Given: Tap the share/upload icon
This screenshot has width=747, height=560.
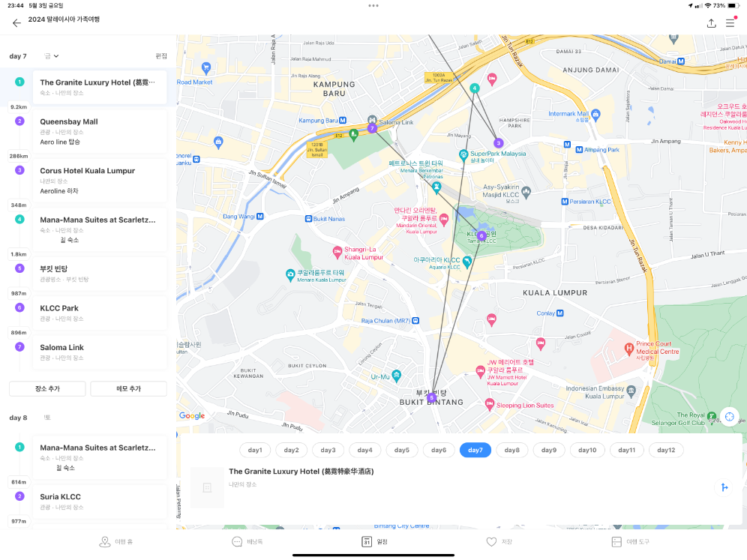Looking at the screenshot, I should click(x=711, y=22).
